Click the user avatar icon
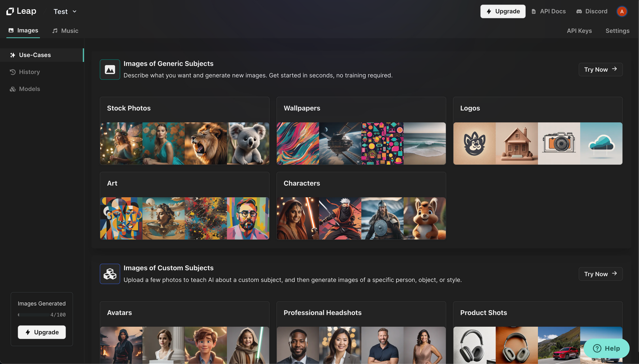Viewport: 639px width, 364px height. pyautogui.click(x=621, y=11)
